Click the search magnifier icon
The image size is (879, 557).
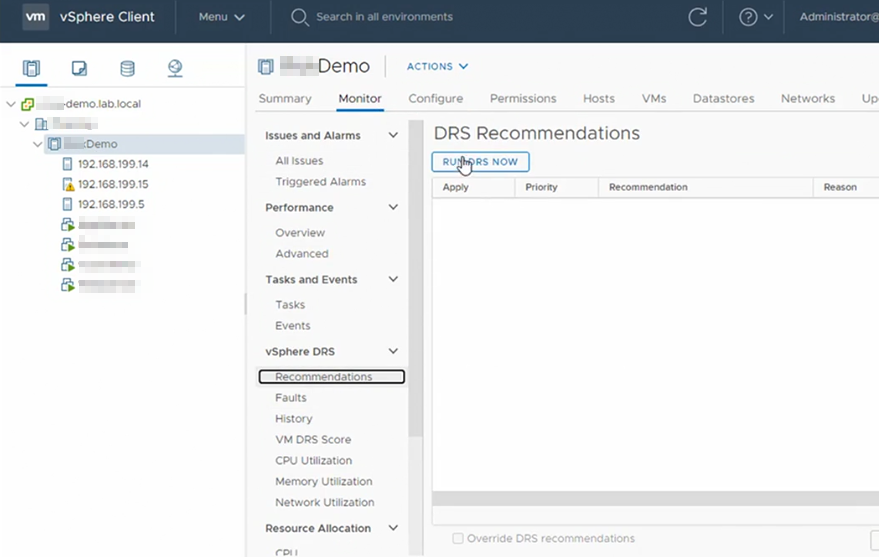point(299,17)
